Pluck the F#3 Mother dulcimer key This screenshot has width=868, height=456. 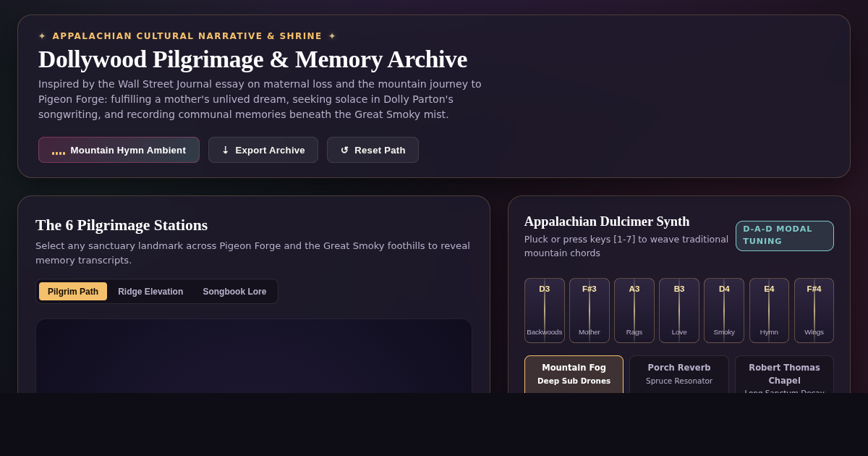590,311
